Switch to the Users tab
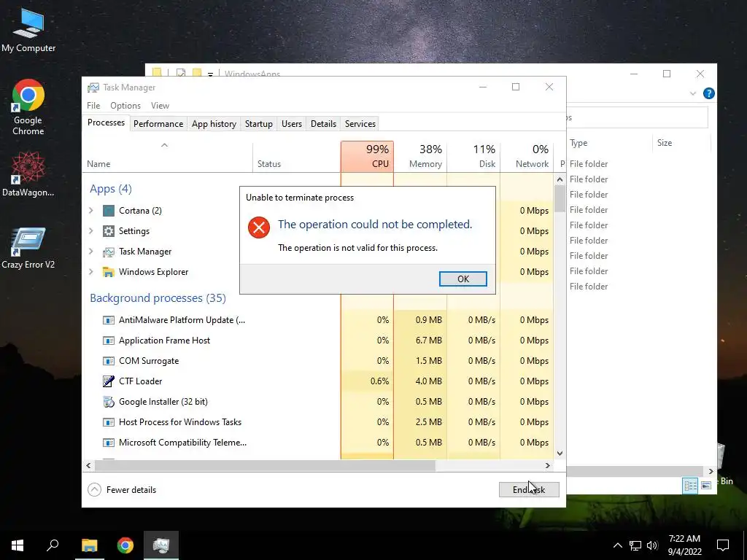Screen dimensions: 747x560 tap(292, 124)
